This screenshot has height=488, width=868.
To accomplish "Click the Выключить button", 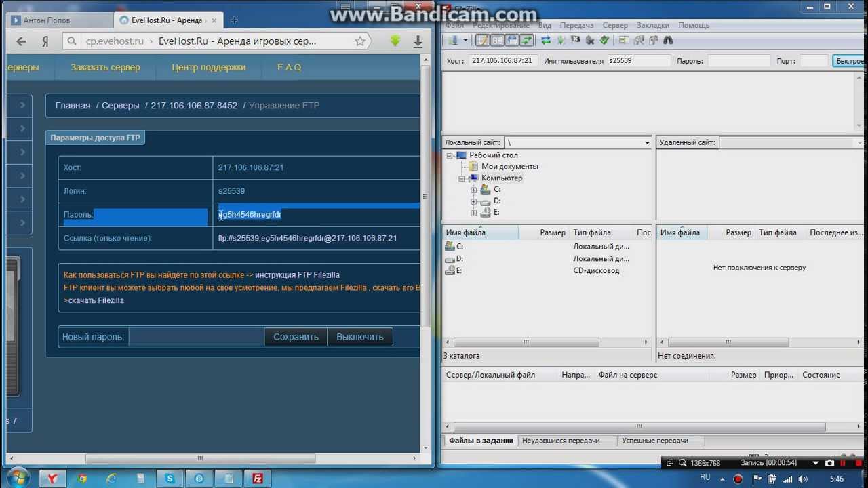I will click(x=360, y=337).
